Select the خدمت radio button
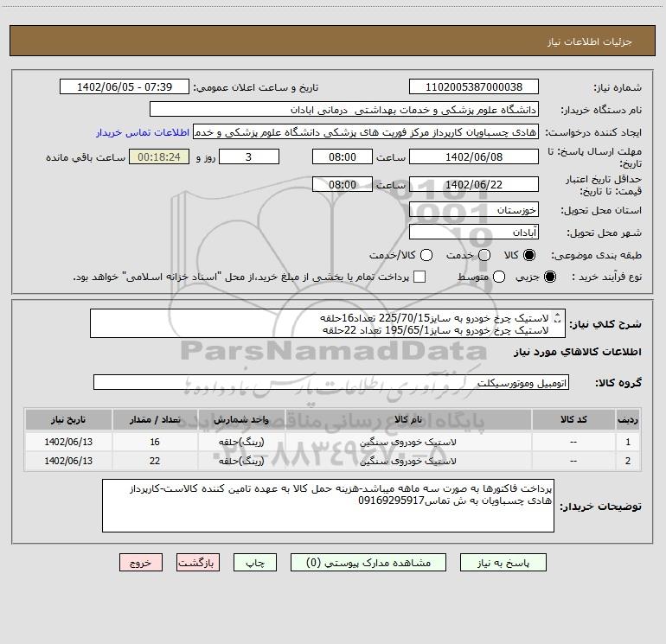Screen dimensions: 666x644 click(484, 255)
